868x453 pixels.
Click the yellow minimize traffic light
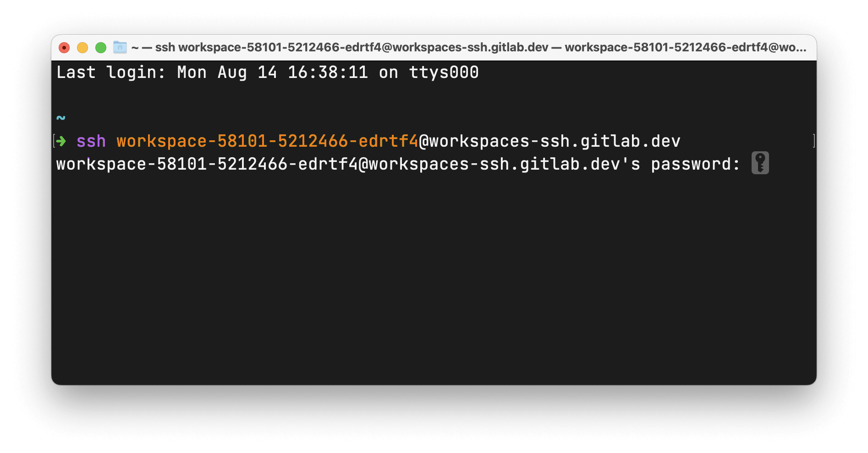[x=82, y=47]
